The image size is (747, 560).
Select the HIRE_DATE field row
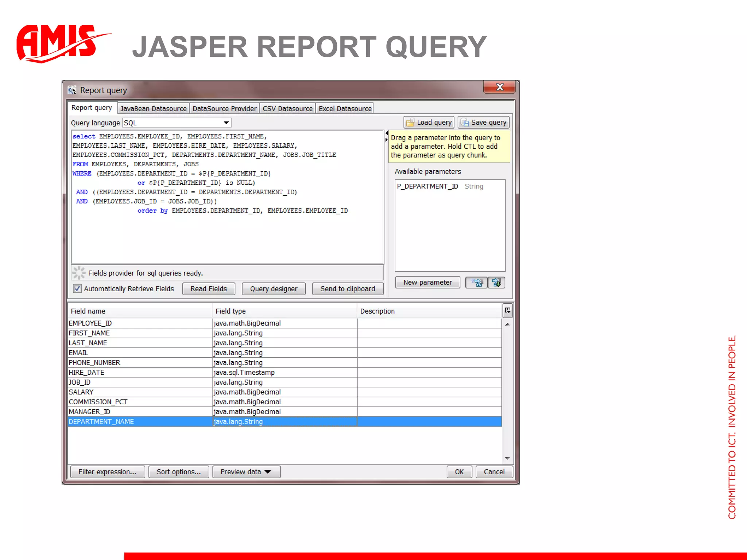click(285, 372)
